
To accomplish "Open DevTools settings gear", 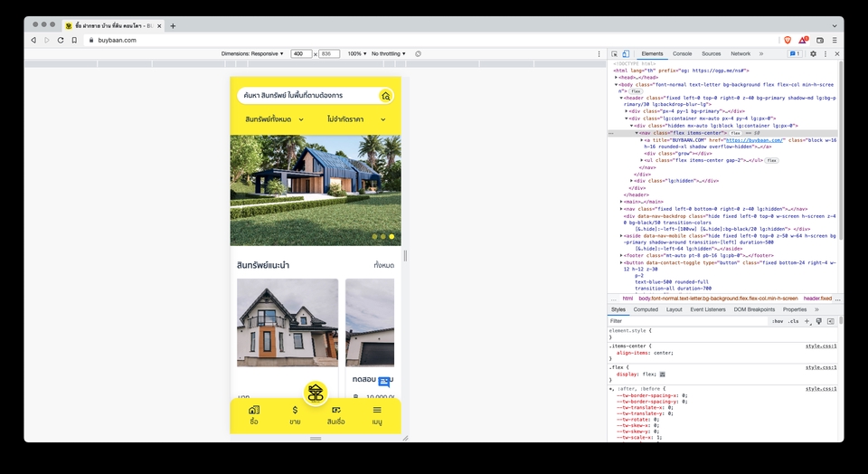I will (x=813, y=53).
